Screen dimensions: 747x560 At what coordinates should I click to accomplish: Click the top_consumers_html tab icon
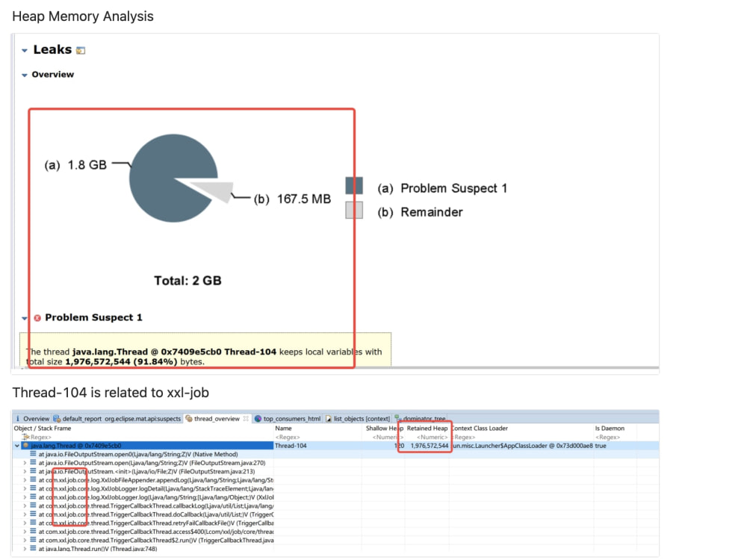tap(258, 419)
